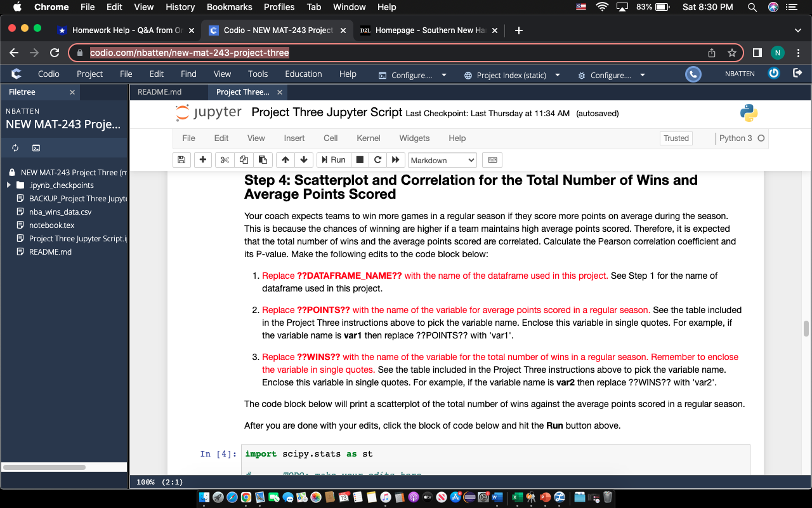Click the Python logo icon
Image resolution: width=812 pixels, height=508 pixels.
[749, 114]
